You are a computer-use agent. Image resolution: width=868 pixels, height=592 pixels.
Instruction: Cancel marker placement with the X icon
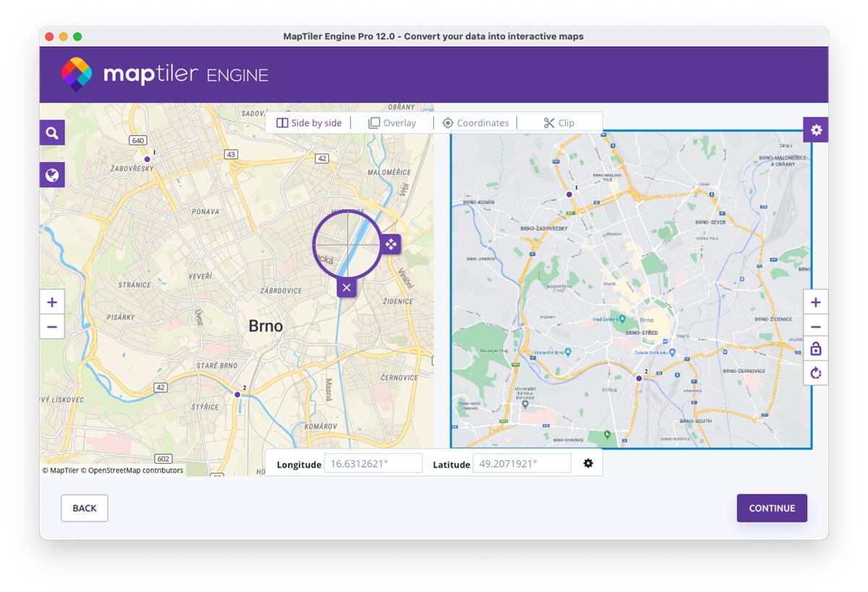point(346,287)
